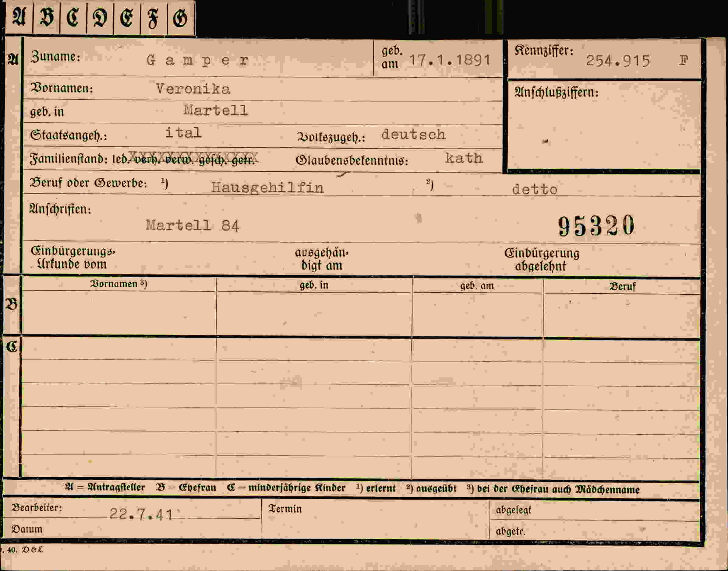Click the index tab letter C
Image resolution: width=728 pixels, height=571 pixels.
tap(72, 17)
